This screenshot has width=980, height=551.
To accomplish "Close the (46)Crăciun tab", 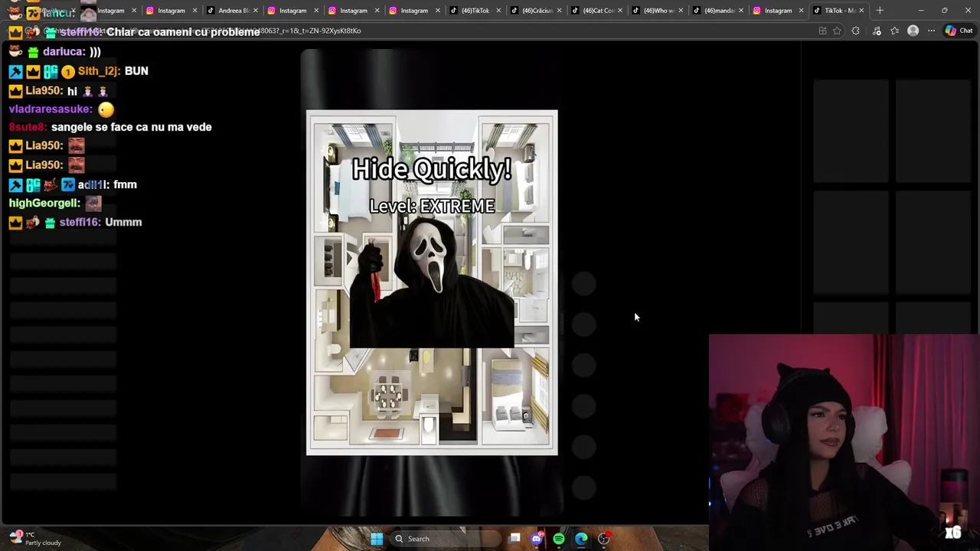I will tap(559, 11).
